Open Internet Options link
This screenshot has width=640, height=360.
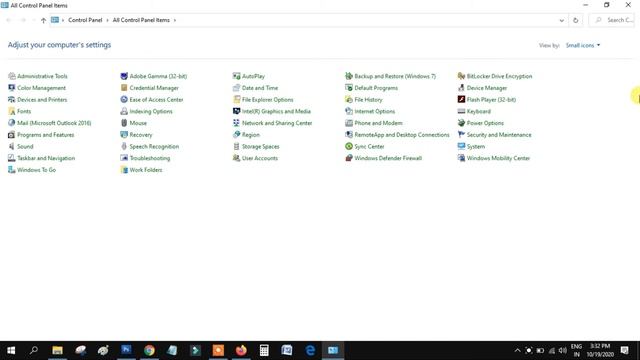[x=375, y=111]
